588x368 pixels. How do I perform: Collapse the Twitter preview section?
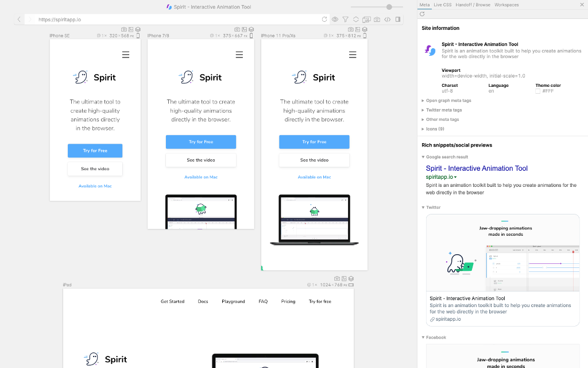coord(431,207)
